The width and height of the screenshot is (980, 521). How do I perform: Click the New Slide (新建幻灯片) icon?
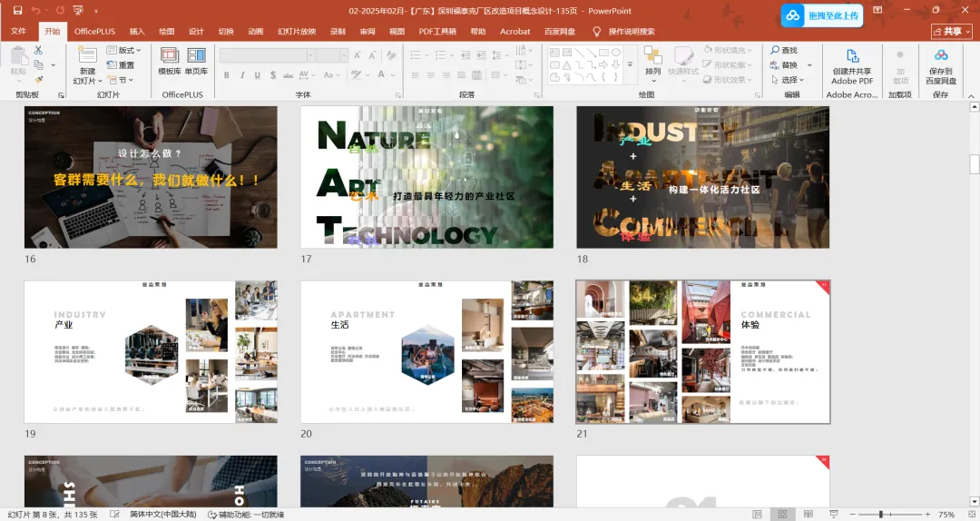click(87, 54)
